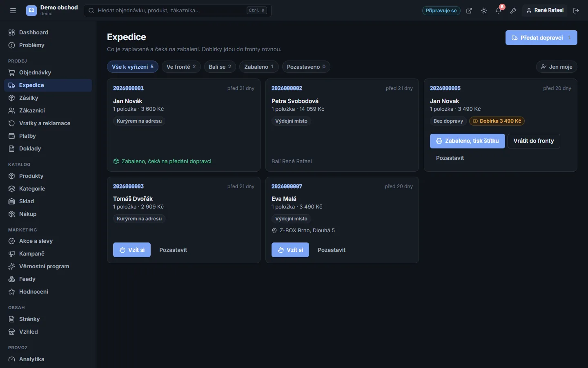Screen dimensions: 588x368
Task: Open Nákup section
Action: tap(48, 214)
